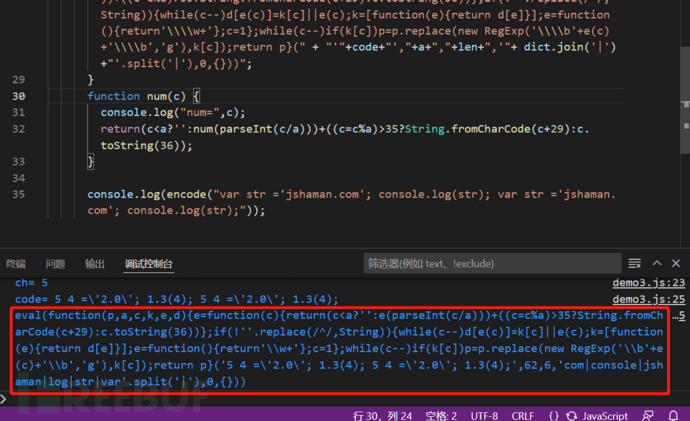Clear the debug console output list icon
The image size is (690, 421).
[635, 264]
